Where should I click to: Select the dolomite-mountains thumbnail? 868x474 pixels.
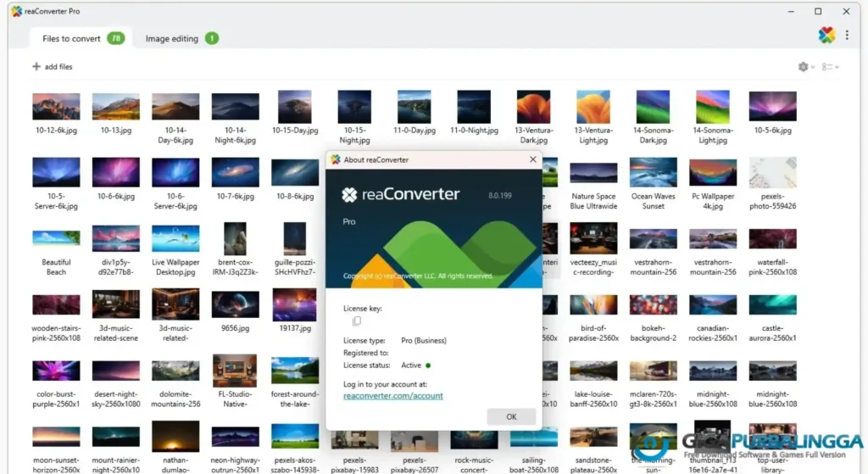click(175, 371)
